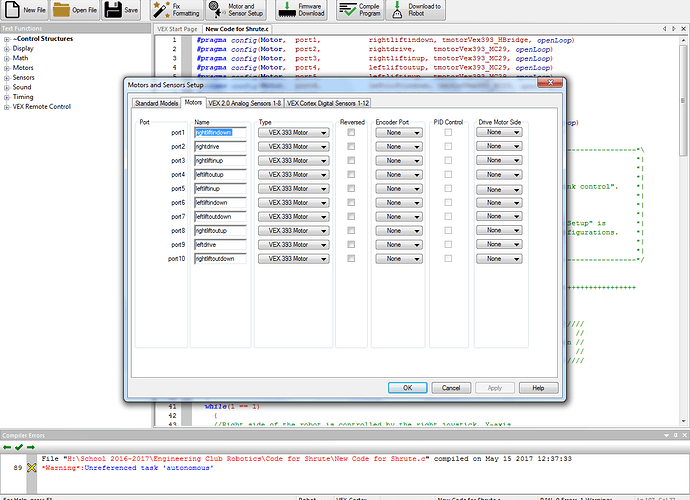
Task: Close the Motors and Sensors Setup dialog
Action: click(x=550, y=83)
